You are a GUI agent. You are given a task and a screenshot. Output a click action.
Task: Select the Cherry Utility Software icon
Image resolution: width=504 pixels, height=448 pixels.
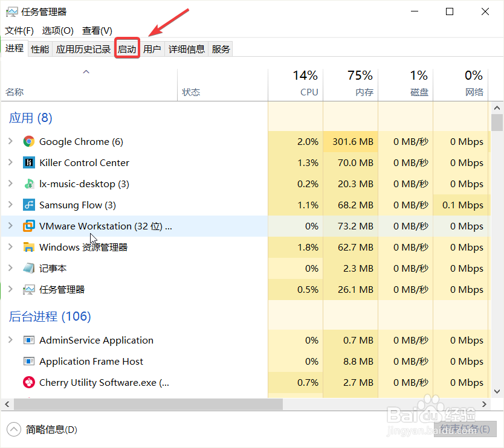click(28, 382)
